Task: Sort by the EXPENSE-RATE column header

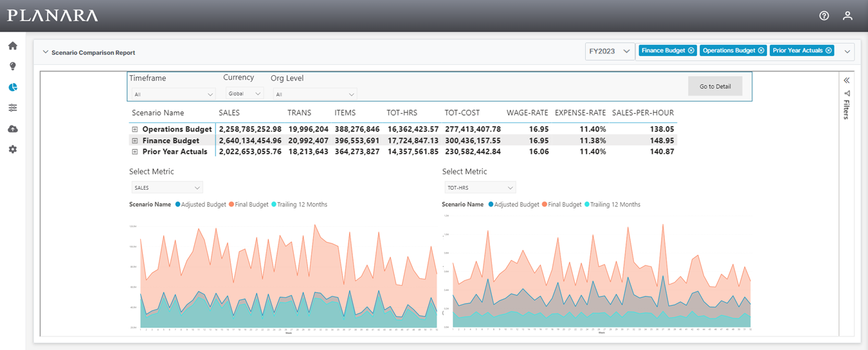Action: [580, 113]
